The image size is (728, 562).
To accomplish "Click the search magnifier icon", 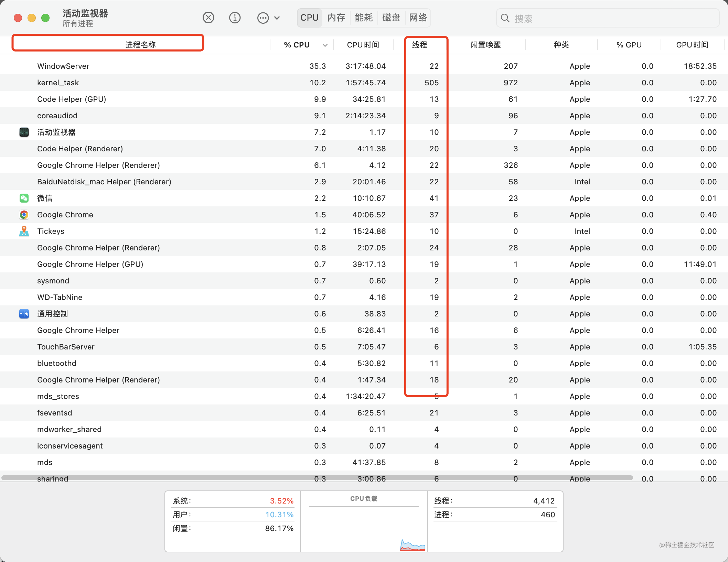I will (x=505, y=18).
